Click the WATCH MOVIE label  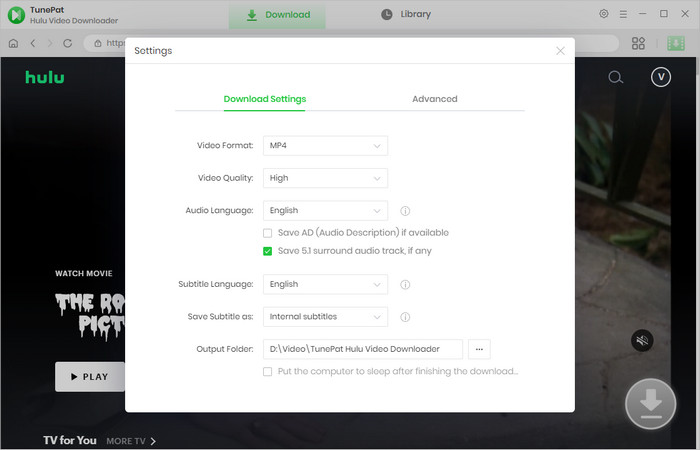(84, 274)
